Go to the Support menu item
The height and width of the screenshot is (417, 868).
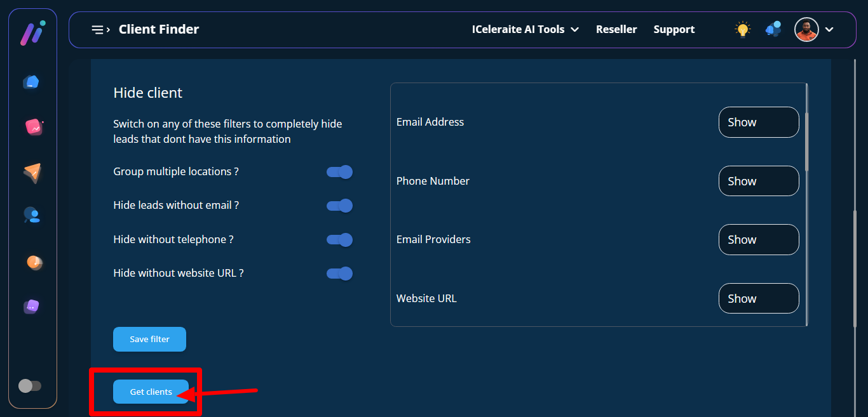[x=674, y=29]
